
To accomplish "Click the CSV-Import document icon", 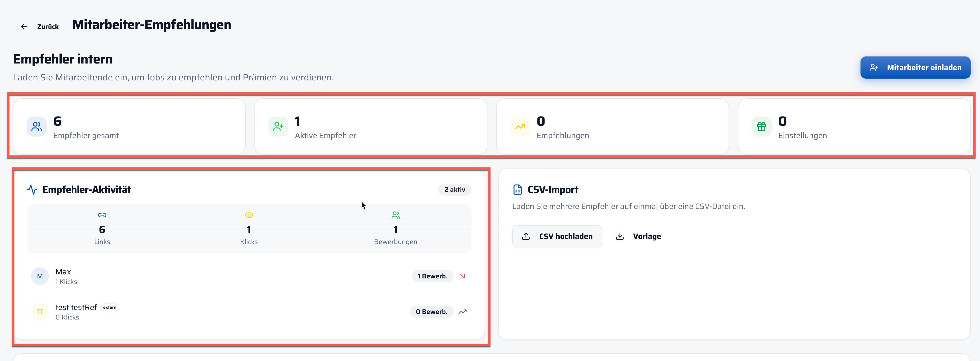I will point(517,190).
